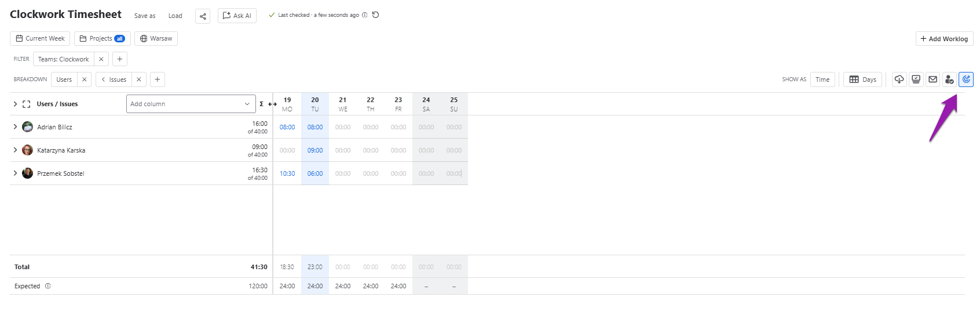Click Przemek Sobstel's avatar
980x315 pixels.
(x=27, y=173)
